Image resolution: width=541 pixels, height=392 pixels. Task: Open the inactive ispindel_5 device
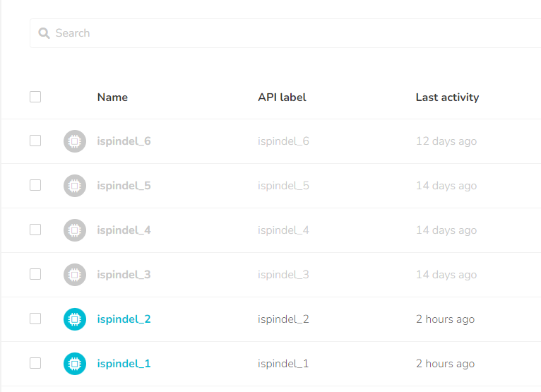tap(124, 186)
